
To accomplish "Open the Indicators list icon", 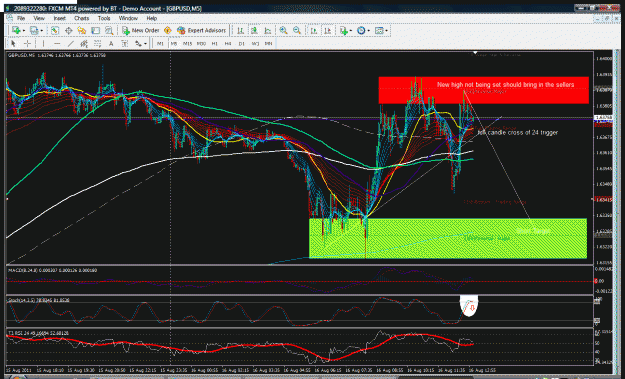I will click(x=343, y=30).
